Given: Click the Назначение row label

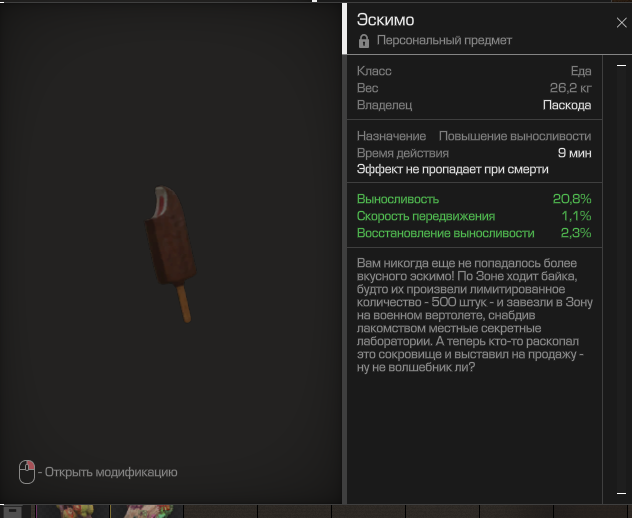Looking at the screenshot, I should pyautogui.click(x=391, y=136).
